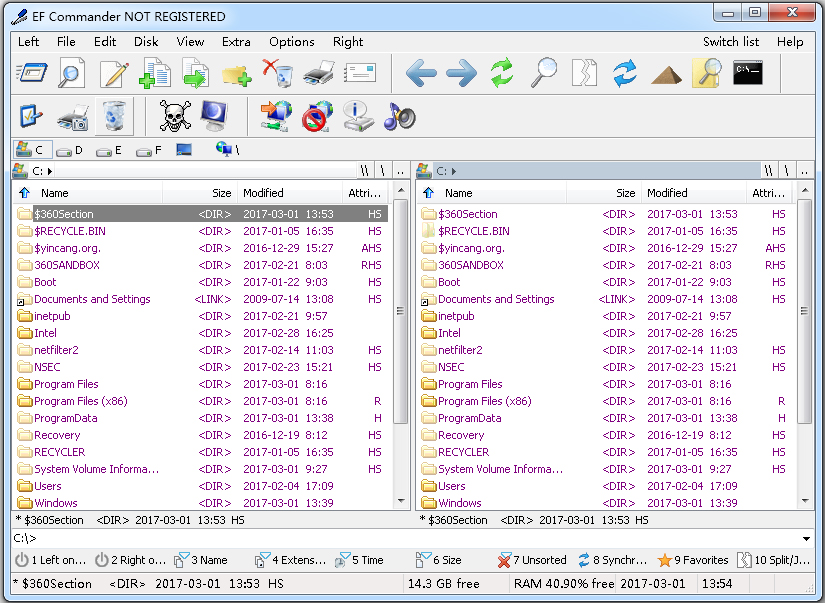The image size is (825, 603).
Task: Click the right panel parent .. button
Action: coord(804,171)
